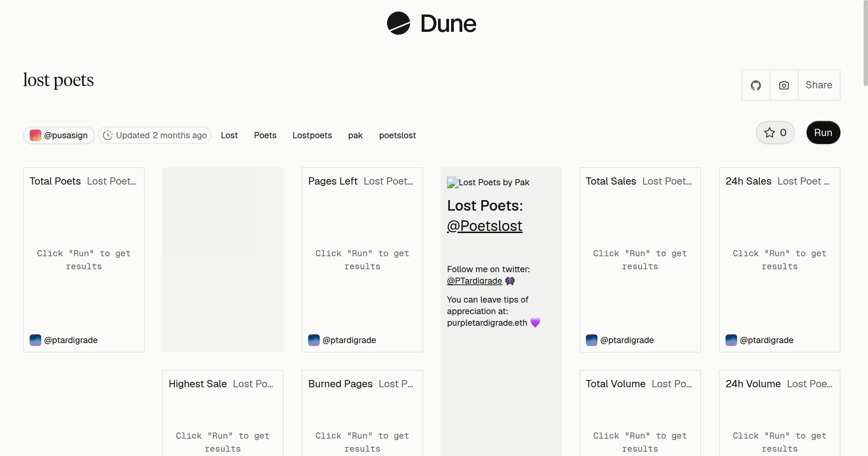Open the Highest Sale query title

pos(197,384)
